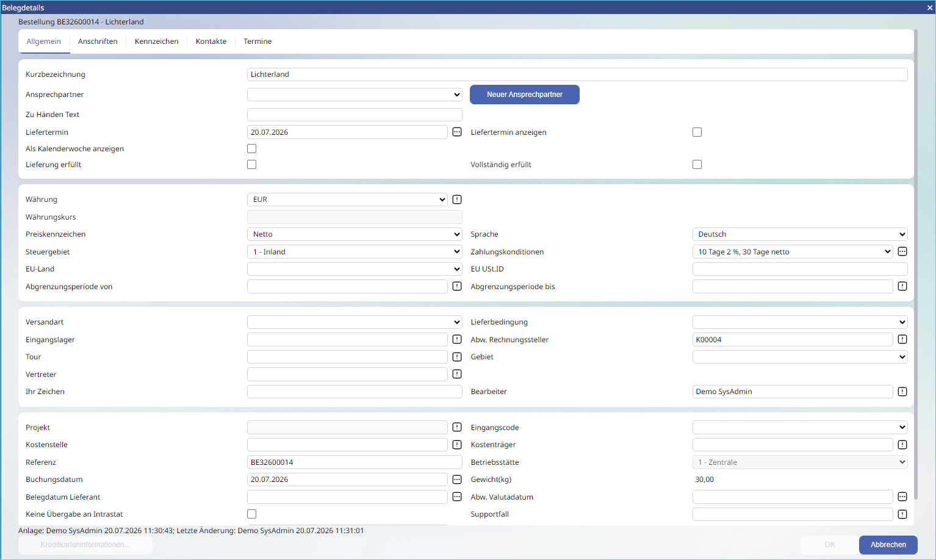
Task: Open the Belegdatum Lieferant date picker icon
Action: tap(457, 497)
